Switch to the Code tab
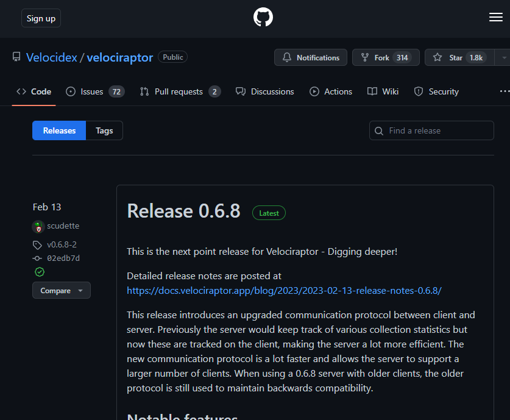The image size is (510, 420). 34,92
